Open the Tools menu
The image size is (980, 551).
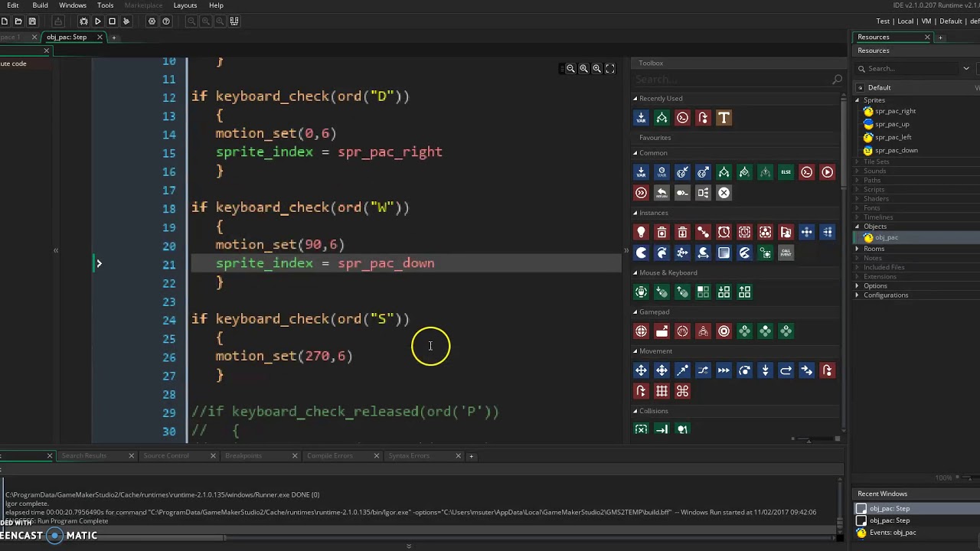click(x=106, y=5)
